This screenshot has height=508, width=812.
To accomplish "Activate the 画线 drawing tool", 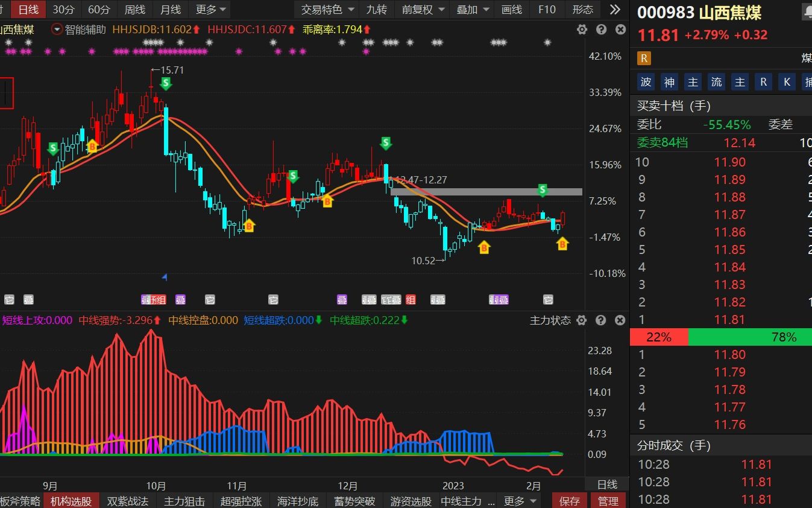I will (512, 9).
